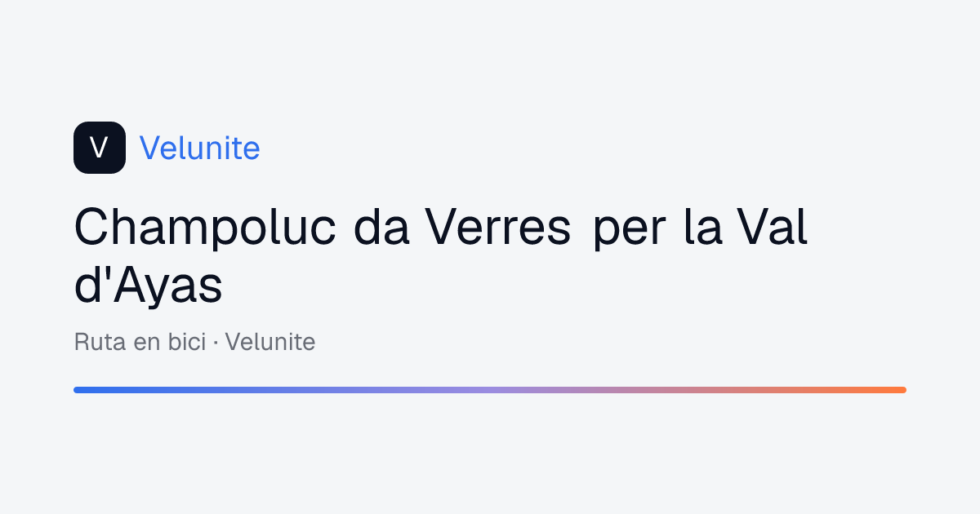Click the blue end of gradient bar
Screen dimensions: 980x514
click(x=82, y=390)
